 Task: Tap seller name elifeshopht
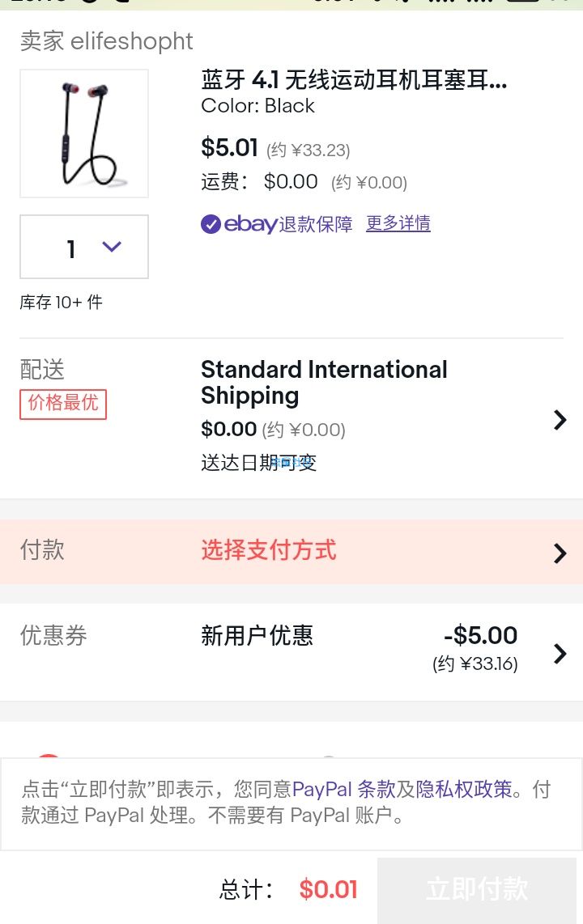(131, 41)
